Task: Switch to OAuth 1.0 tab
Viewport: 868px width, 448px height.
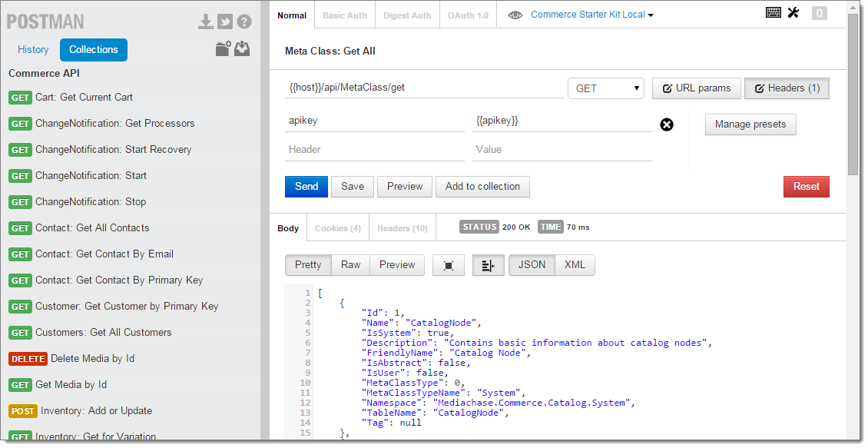Action: coord(469,15)
